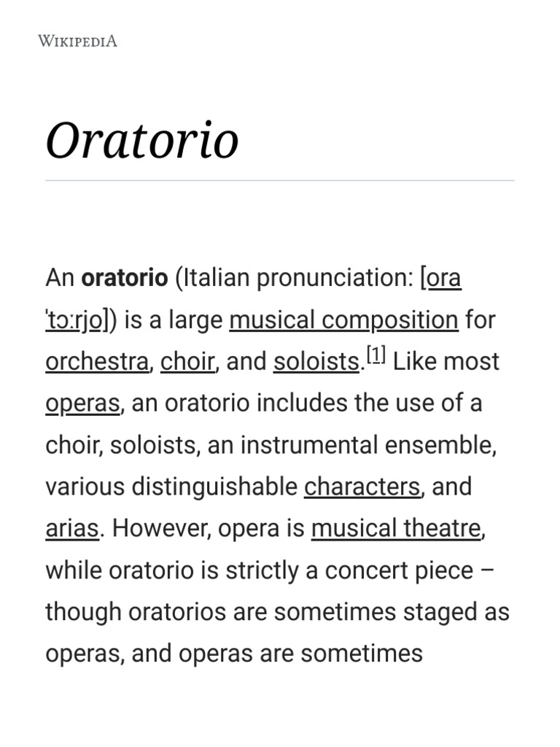Screen dimensions: 560x747
Task: Jump to citation reference [1]
Action: [376, 356]
